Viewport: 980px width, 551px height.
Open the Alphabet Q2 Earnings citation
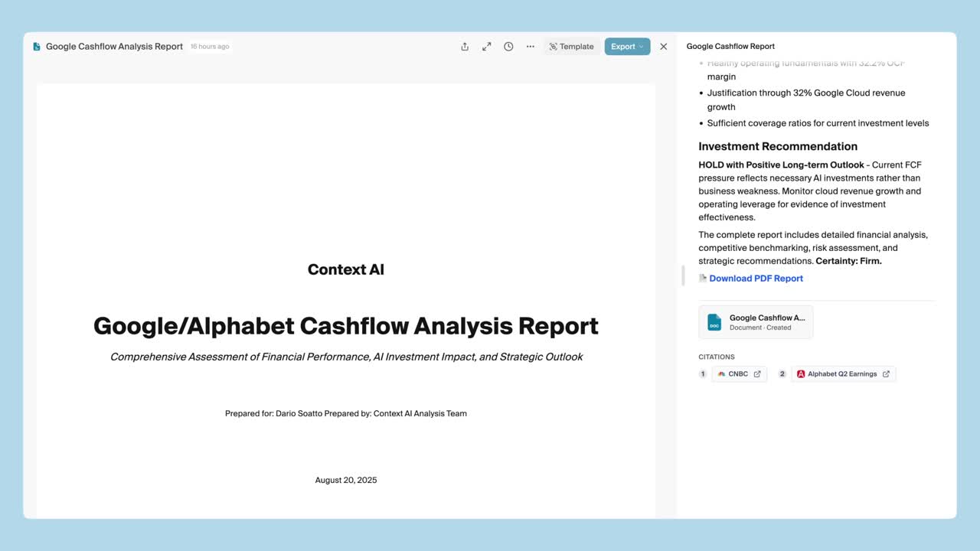click(x=843, y=374)
